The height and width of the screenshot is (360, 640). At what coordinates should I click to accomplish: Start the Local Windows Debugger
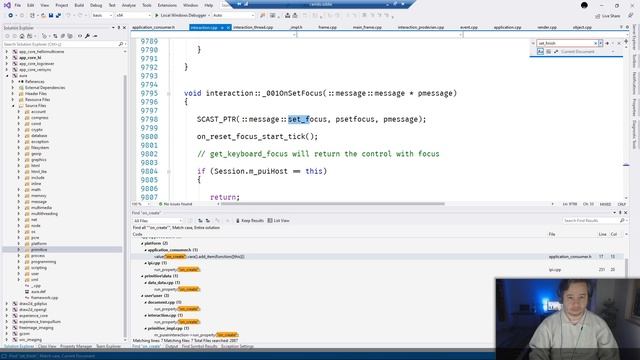(x=182, y=16)
